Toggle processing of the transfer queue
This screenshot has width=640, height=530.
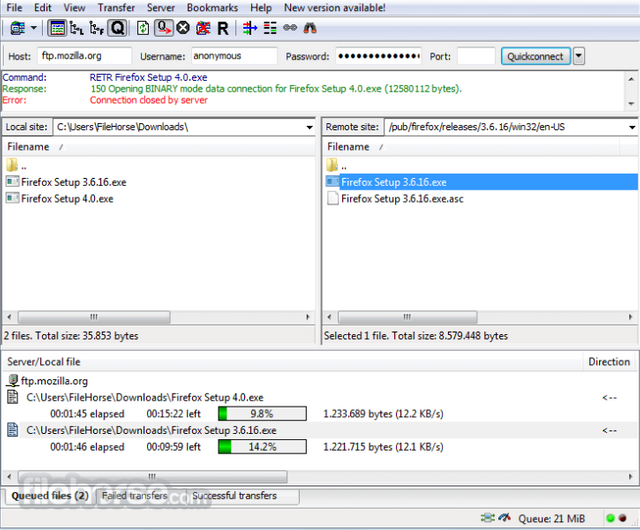[x=164, y=28]
